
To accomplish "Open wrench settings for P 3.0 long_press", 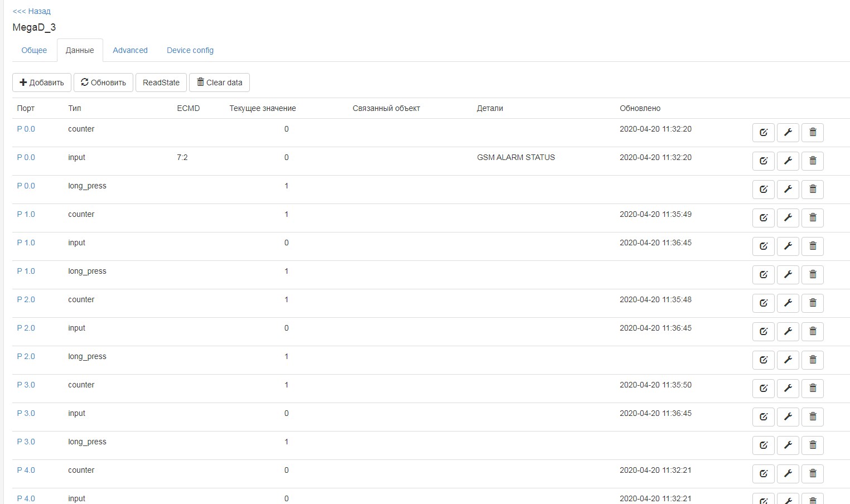I will (x=788, y=445).
